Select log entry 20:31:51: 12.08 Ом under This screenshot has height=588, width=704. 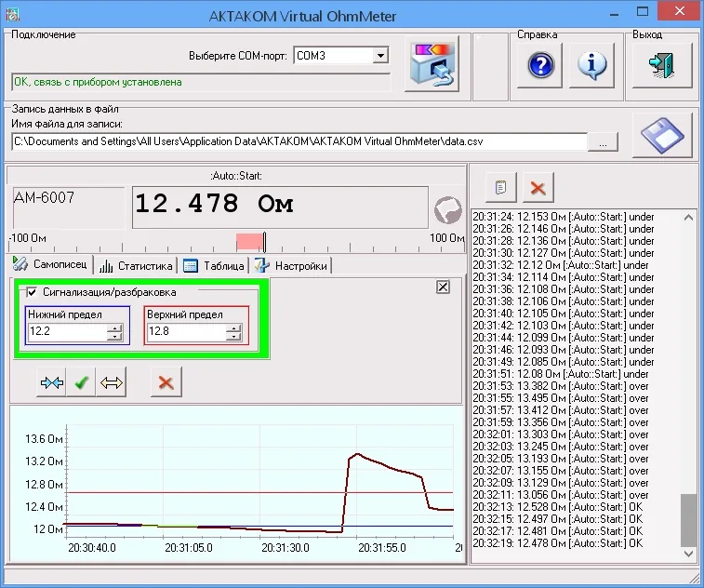tap(561, 374)
